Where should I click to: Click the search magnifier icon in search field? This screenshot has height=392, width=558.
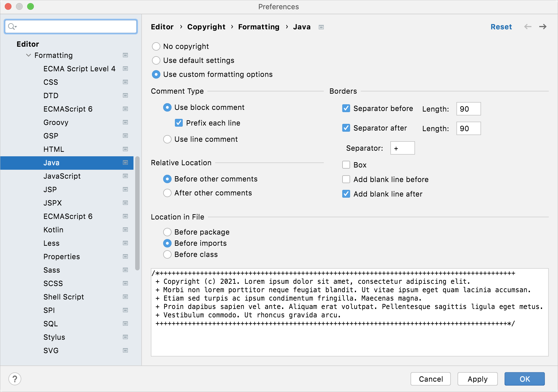[11, 27]
